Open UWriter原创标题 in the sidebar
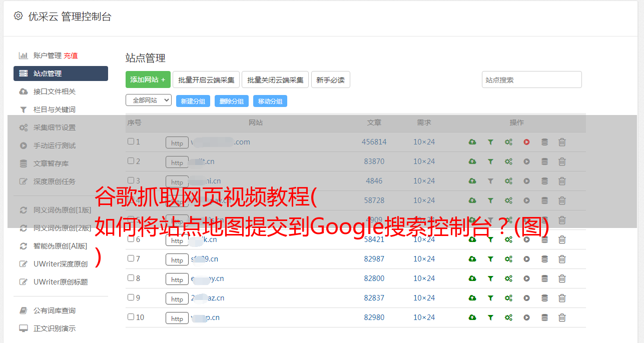 (61, 282)
